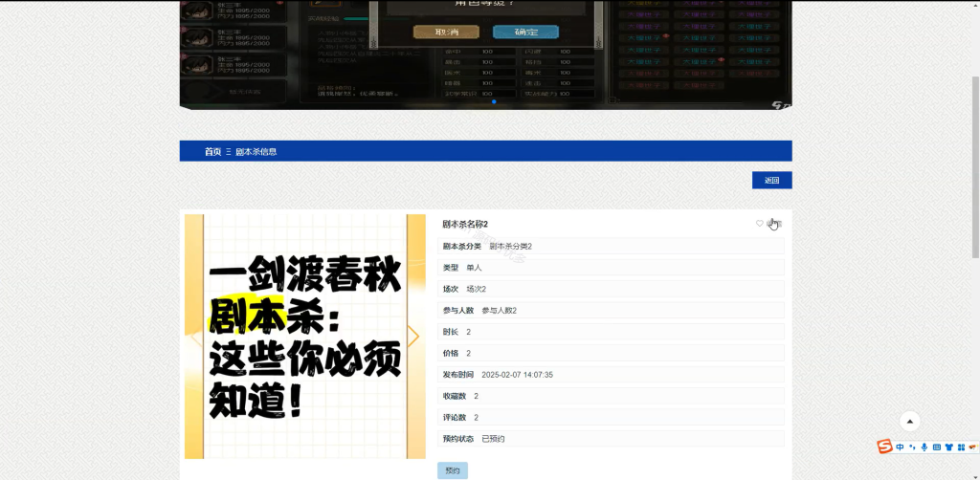Toggle the punctuation mode icon in Sogou bar
980x480 pixels.
(912, 447)
